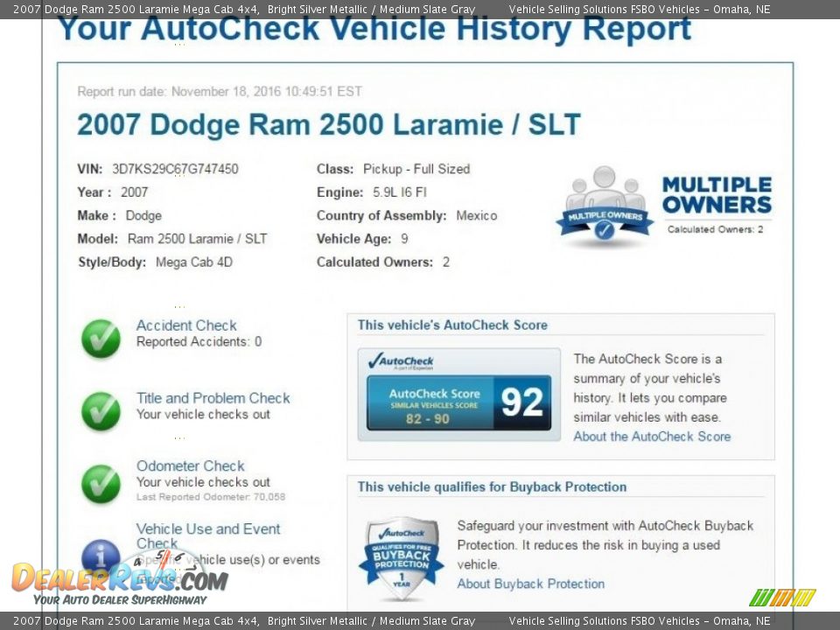
Task: Click the Buyback Protection shield emblem
Action: click(402, 553)
